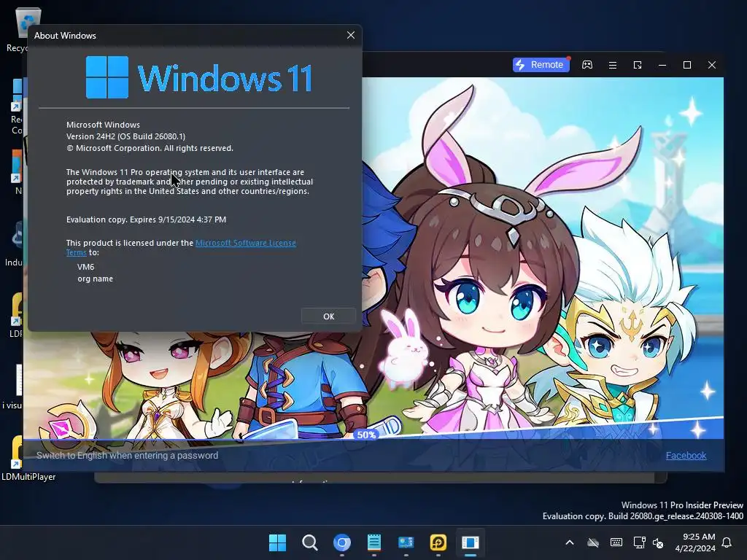The height and width of the screenshot is (560, 747).
Task: Click the Windows 11 logo in dialog
Action: point(199,77)
